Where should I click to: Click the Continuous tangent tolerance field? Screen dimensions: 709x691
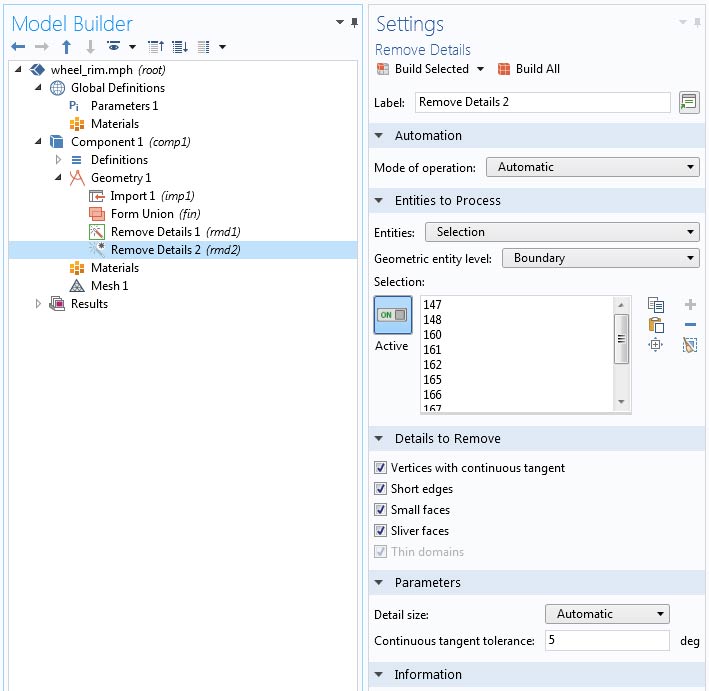(x=607, y=641)
